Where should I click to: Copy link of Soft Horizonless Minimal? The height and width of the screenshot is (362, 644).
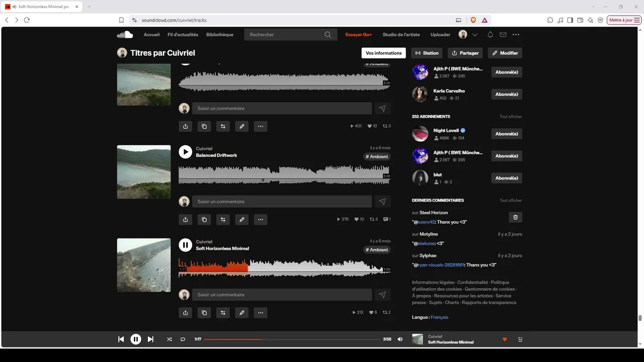pos(204,313)
